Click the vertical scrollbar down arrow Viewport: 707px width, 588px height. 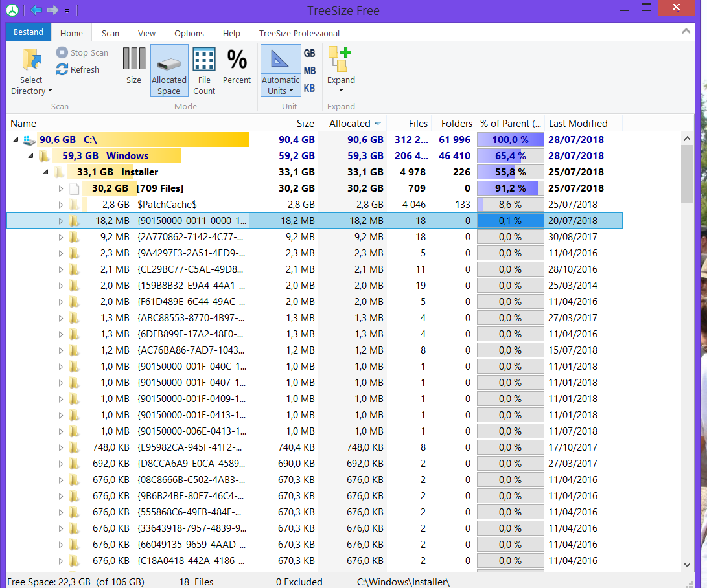[x=687, y=565]
